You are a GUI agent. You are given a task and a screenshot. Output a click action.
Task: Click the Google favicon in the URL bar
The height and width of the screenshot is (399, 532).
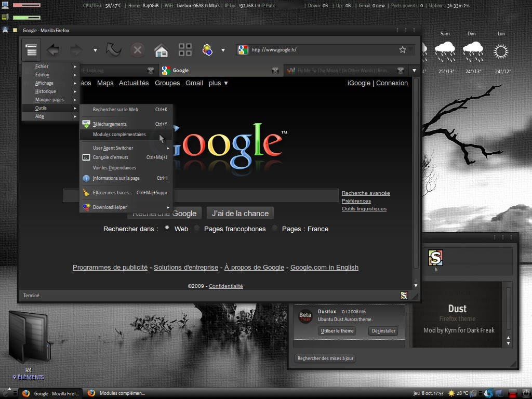coord(243,50)
